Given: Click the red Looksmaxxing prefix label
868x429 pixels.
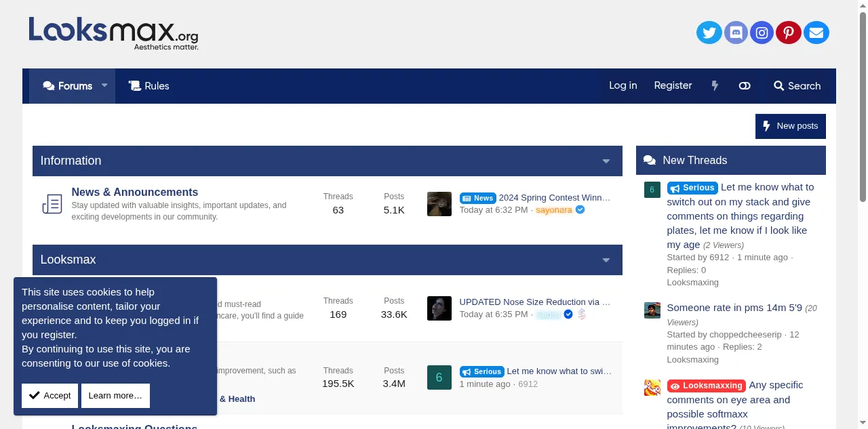Looking at the screenshot, I should click(707, 386).
